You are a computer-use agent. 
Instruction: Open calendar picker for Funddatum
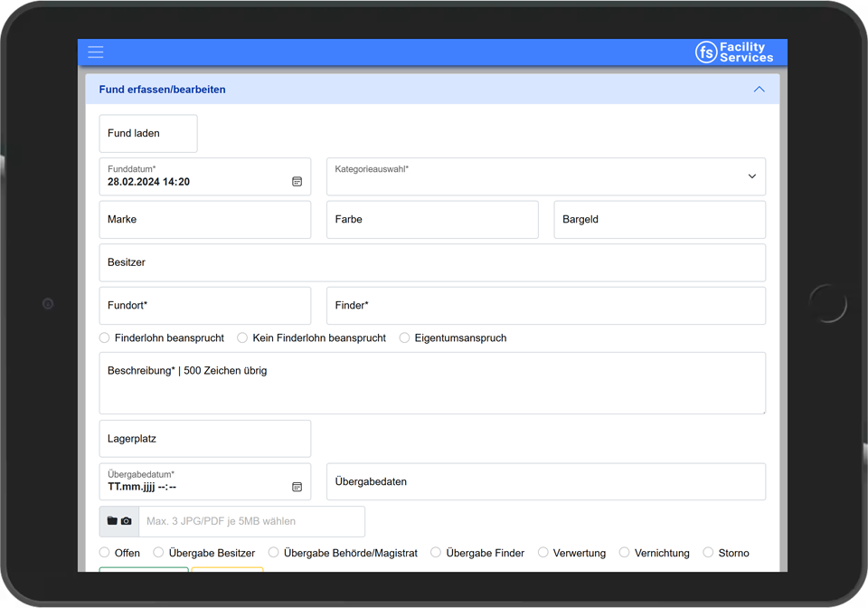[297, 182]
